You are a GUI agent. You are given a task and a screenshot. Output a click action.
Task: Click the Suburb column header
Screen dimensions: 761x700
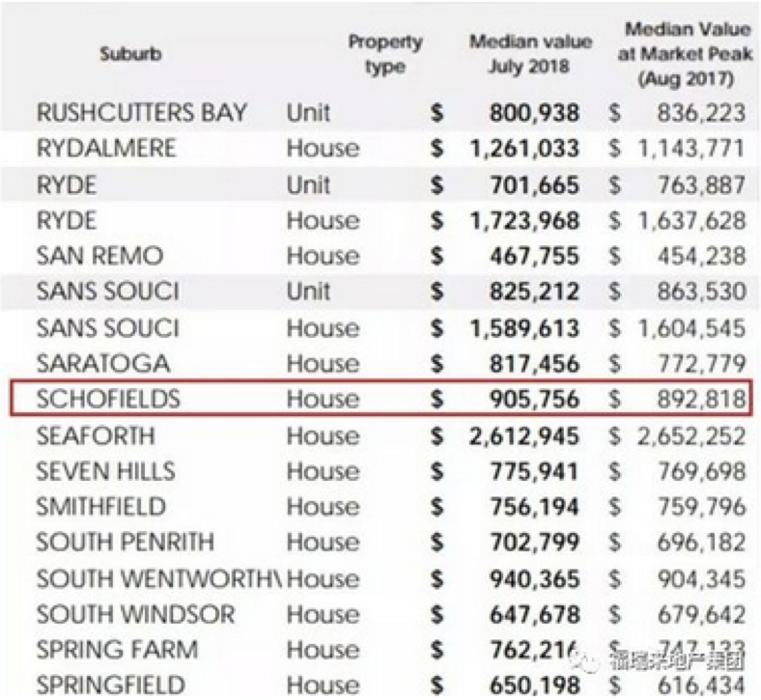(x=130, y=53)
